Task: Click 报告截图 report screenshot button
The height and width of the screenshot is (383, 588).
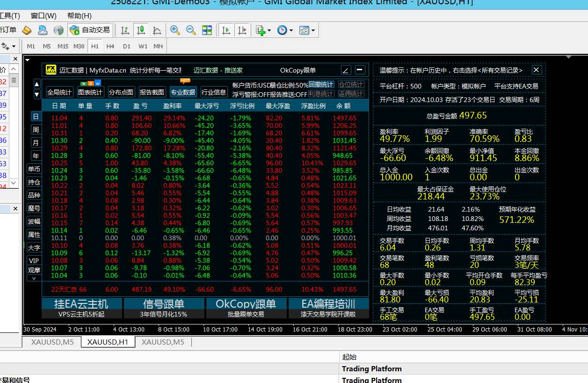Action: click(x=152, y=92)
